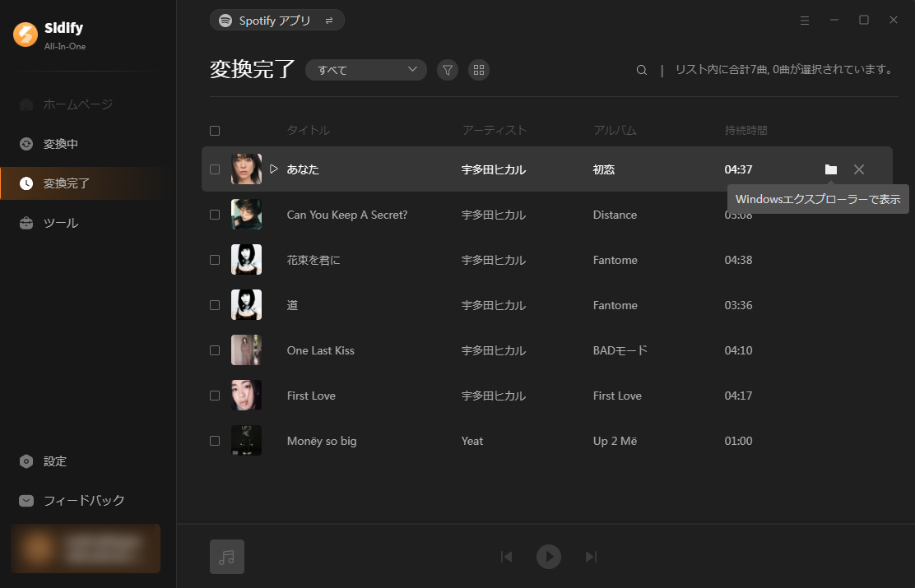Click the Monëy so big cover thumbnail
915x588 pixels.
pyautogui.click(x=246, y=441)
